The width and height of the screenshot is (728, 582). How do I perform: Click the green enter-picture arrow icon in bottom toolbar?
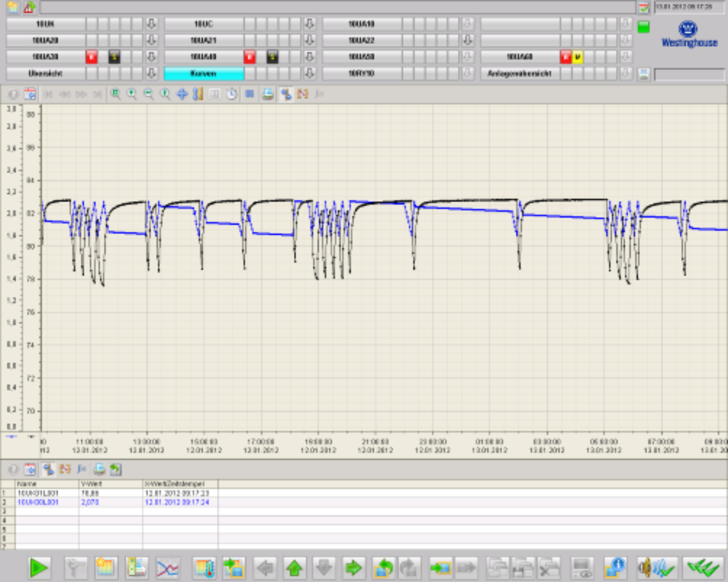440,567
